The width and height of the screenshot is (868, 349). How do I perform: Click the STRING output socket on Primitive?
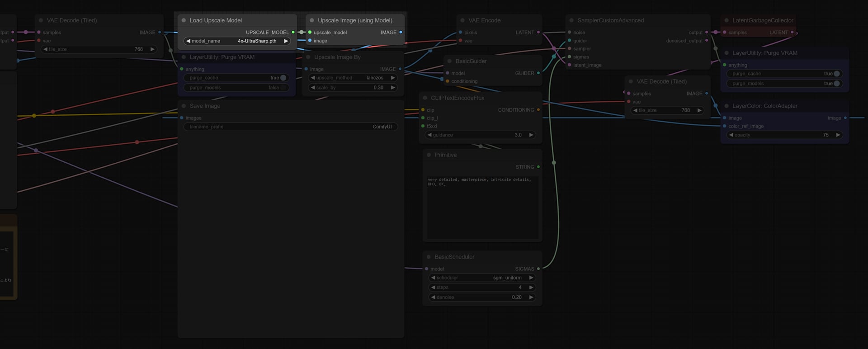click(538, 167)
